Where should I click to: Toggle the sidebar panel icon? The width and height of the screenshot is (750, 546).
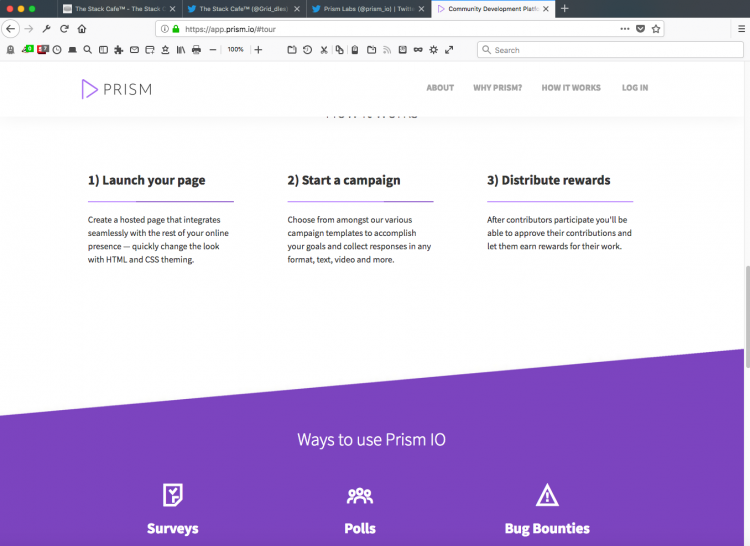point(103,50)
